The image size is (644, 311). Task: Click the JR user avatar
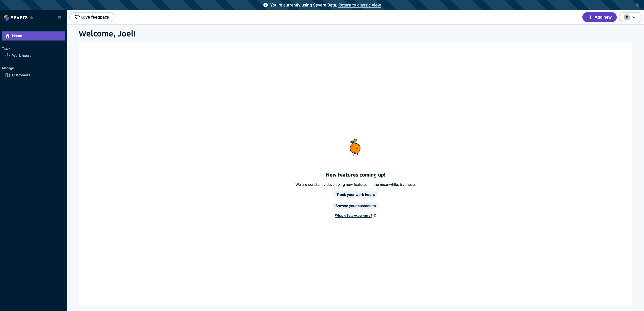(627, 17)
